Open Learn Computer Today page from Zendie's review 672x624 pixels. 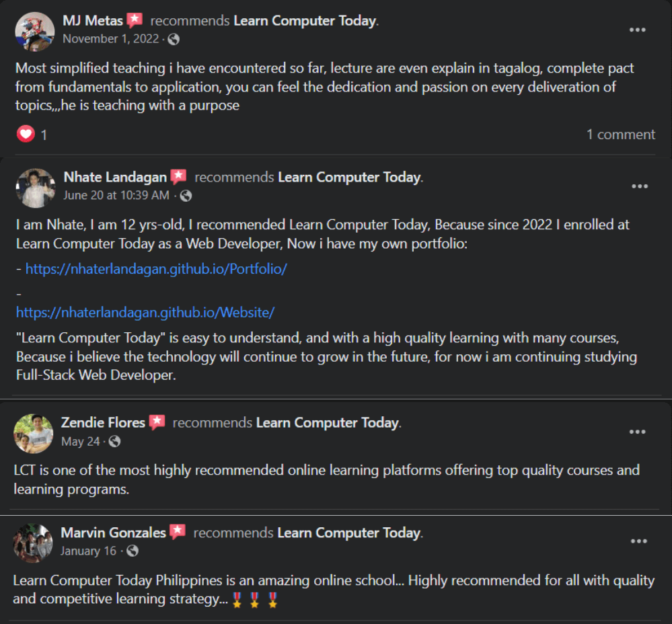click(x=328, y=423)
